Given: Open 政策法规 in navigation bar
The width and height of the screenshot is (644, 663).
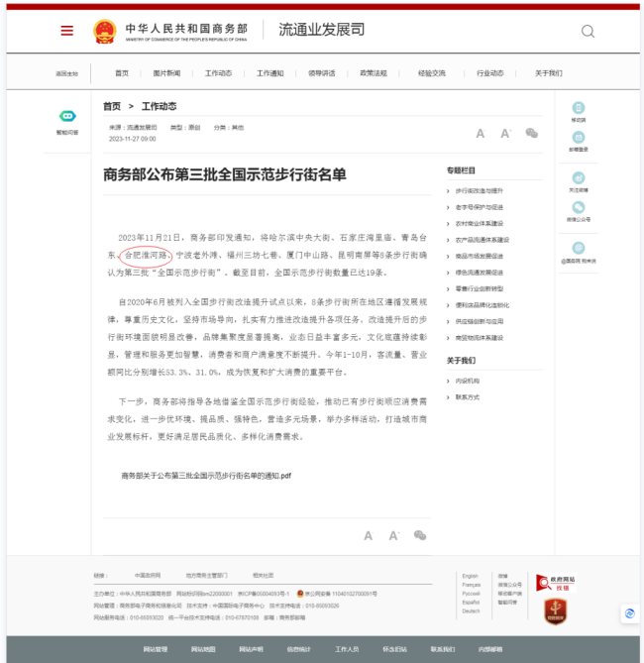Looking at the screenshot, I should [374, 73].
